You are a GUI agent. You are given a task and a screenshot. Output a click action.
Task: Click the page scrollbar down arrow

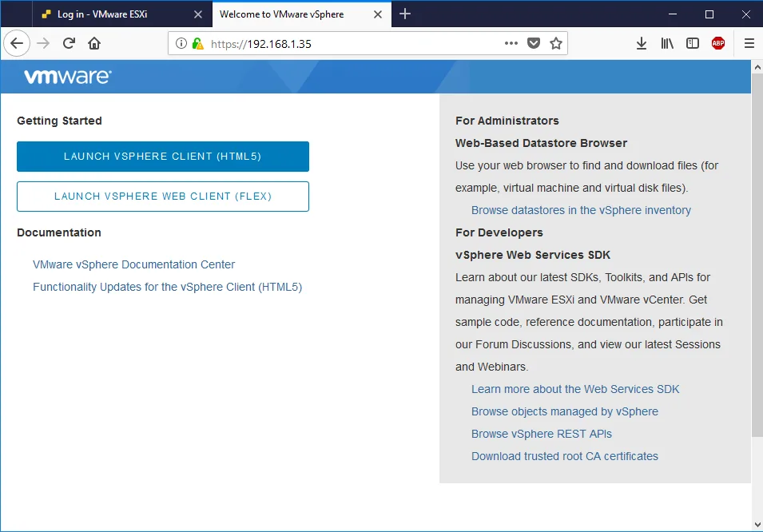pos(757,524)
